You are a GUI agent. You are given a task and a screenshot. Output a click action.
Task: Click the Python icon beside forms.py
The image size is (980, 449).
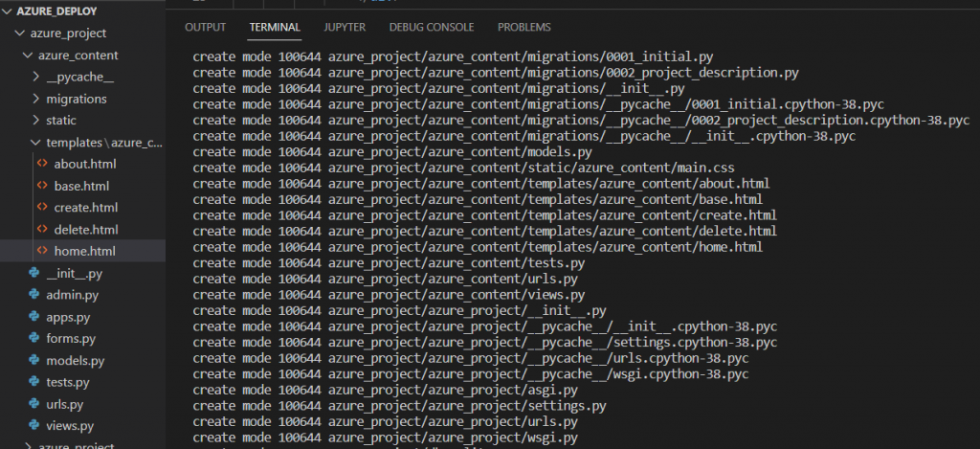[34, 338]
